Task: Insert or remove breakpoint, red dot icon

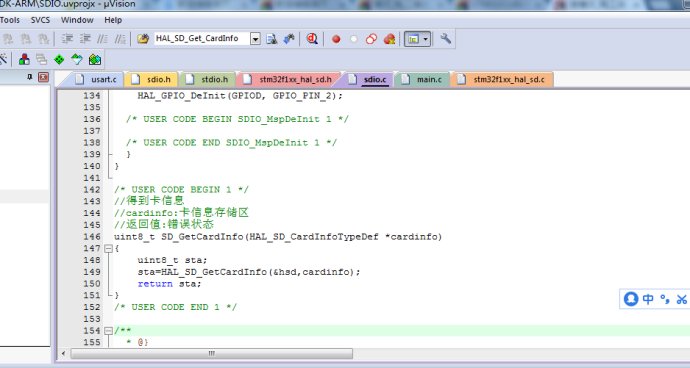Action: pyautogui.click(x=336, y=39)
